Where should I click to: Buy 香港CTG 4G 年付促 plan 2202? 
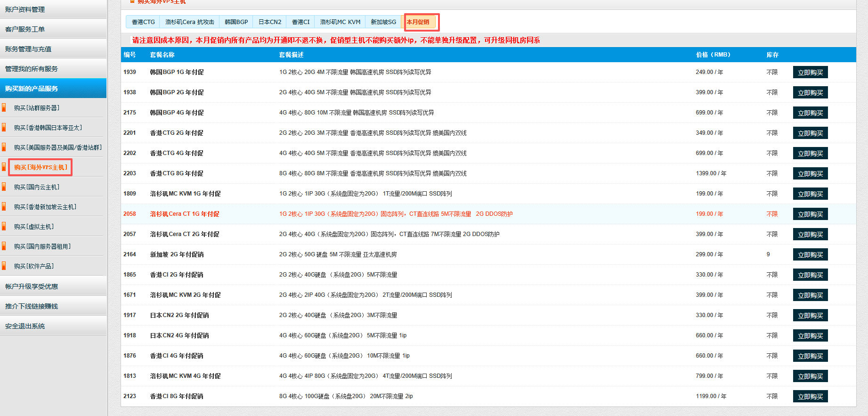point(810,153)
